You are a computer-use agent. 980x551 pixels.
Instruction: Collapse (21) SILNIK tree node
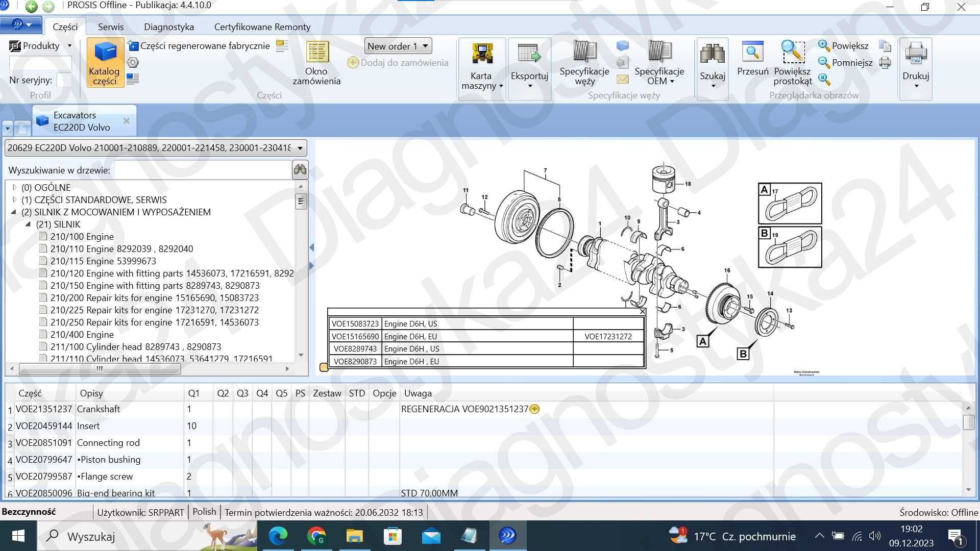(28, 224)
